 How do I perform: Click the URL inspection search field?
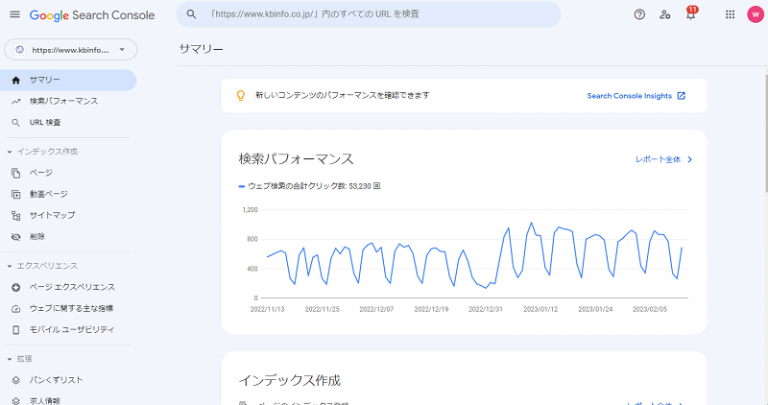coord(368,14)
